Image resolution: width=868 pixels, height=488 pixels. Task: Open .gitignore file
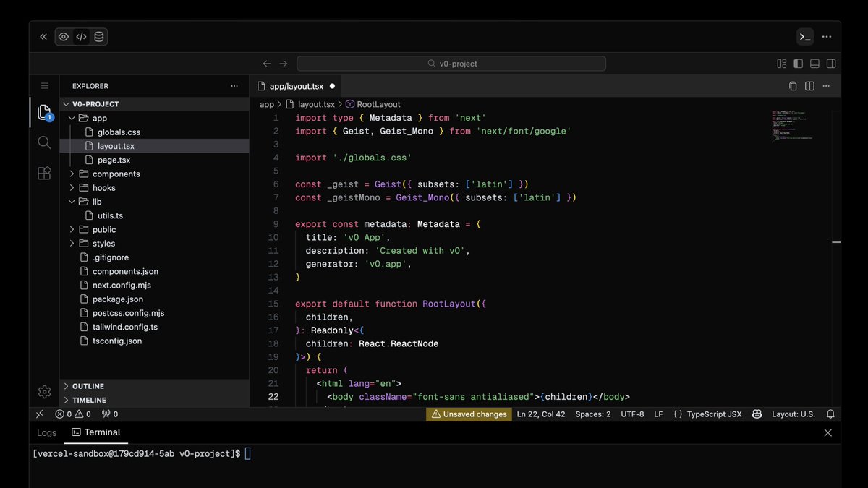click(x=155, y=257)
